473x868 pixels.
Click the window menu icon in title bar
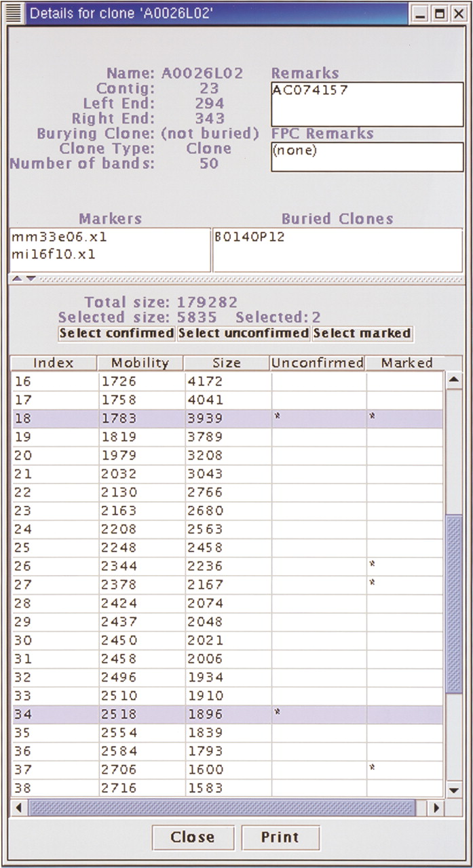click(15, 13)
